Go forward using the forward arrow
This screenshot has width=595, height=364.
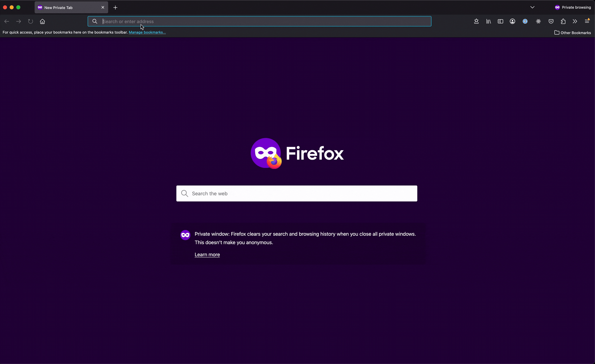pyautogui.click(x=19, y=21)
